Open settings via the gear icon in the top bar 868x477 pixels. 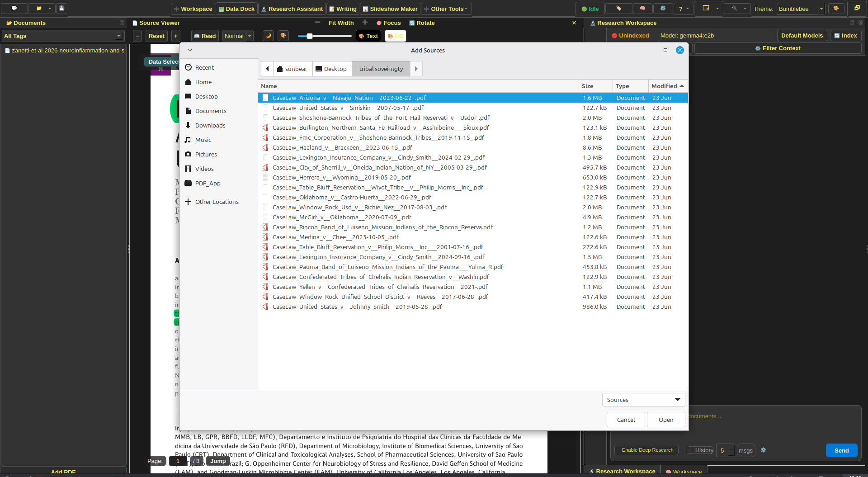663,8
